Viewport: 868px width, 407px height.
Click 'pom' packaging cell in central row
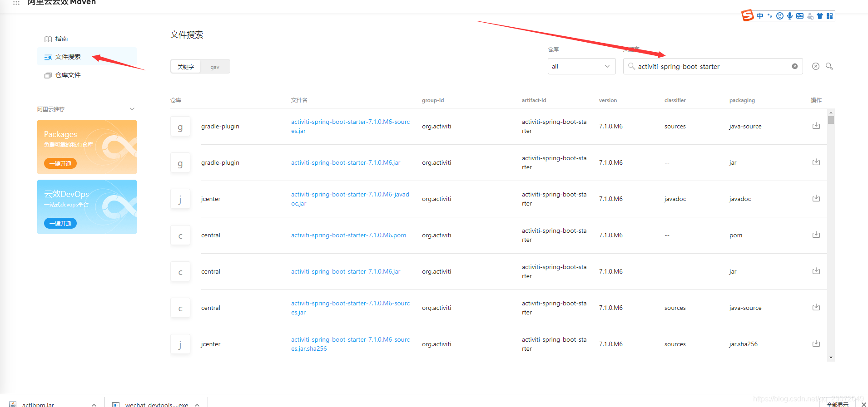[x=736, y=235]
